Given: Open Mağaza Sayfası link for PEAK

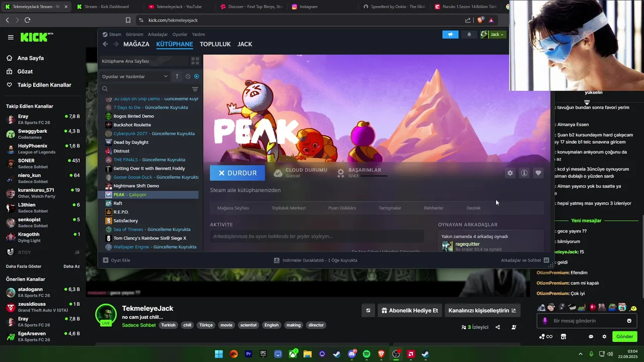Looking at the screenshot, I should point(233,208).
